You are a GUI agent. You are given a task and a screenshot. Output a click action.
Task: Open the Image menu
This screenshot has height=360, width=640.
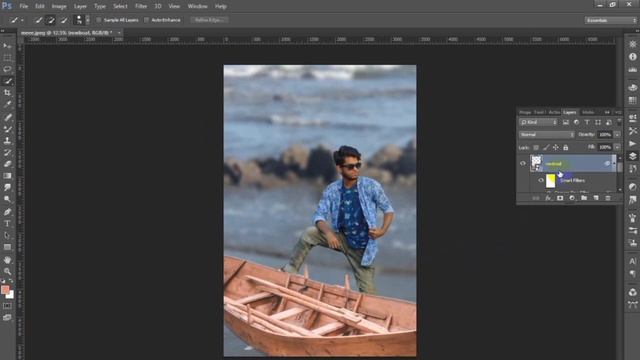(x=59, y=6)
